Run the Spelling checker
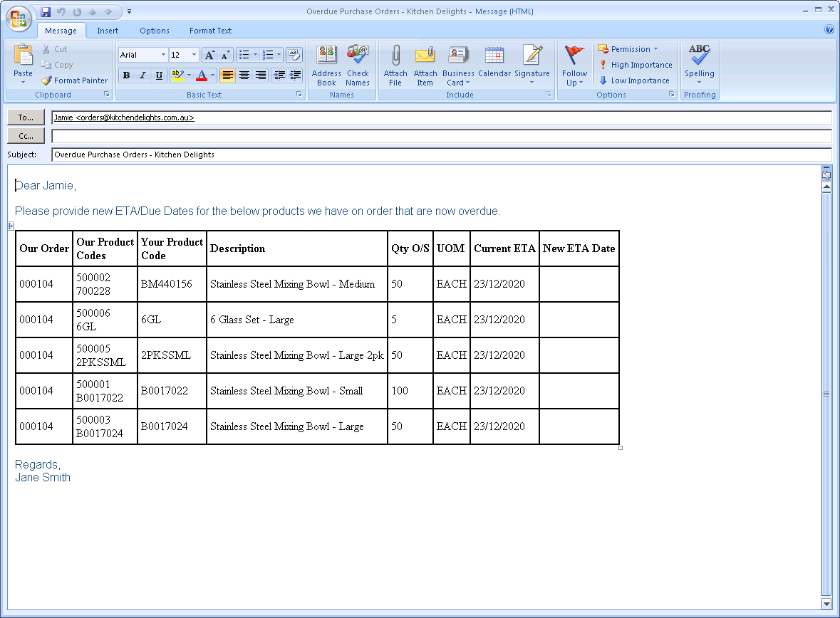This screenshot has width=840, height=618. pyautogui.click(x=699, y=64)
